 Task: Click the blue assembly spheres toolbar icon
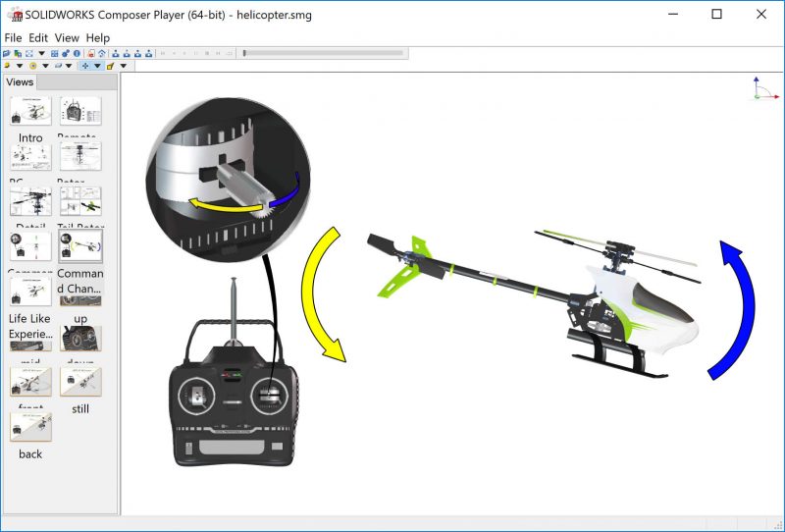click(66, 54)
